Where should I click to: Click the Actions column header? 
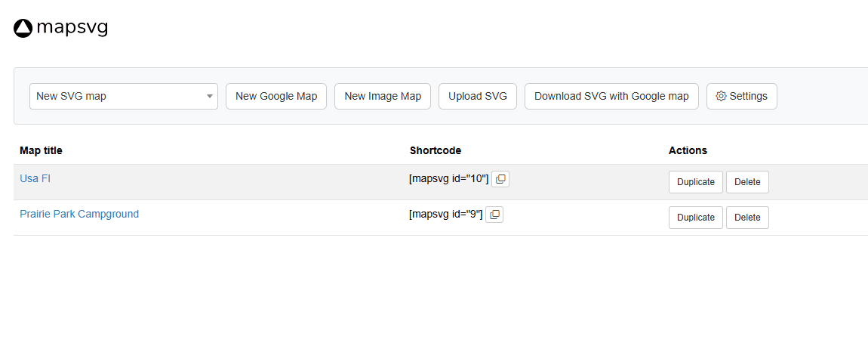point(688,150)
